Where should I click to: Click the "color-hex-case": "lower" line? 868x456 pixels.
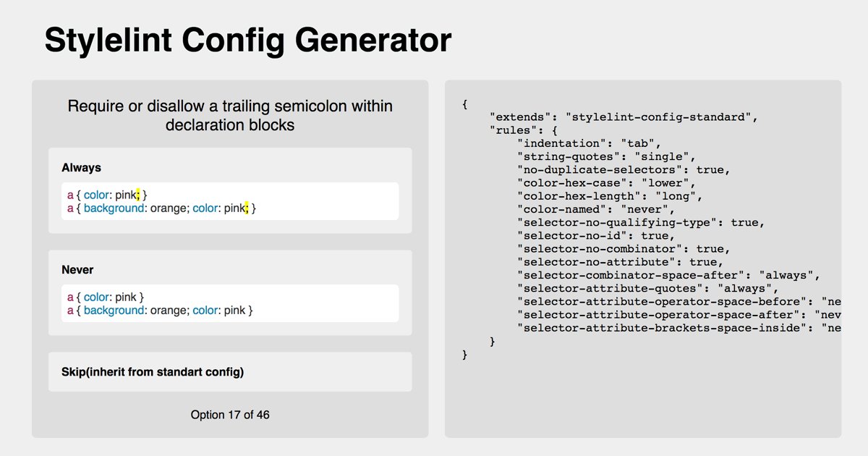coord(606,183)
